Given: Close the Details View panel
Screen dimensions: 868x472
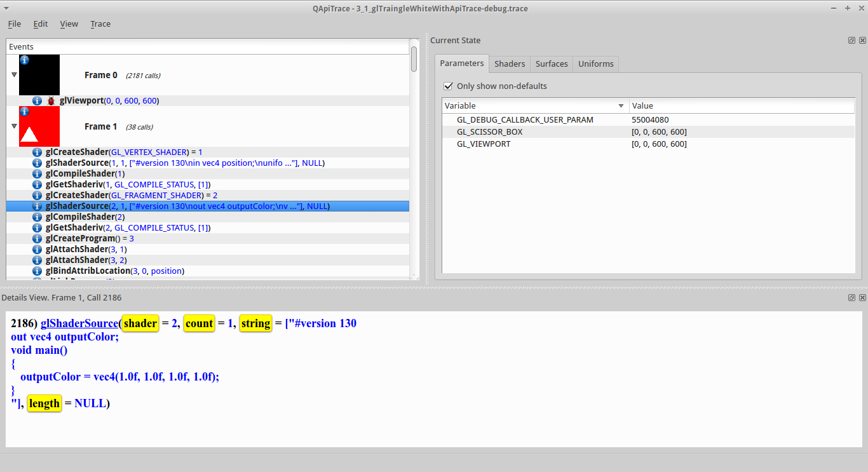Looking at the screenshot, I should (x=862, y=297).
